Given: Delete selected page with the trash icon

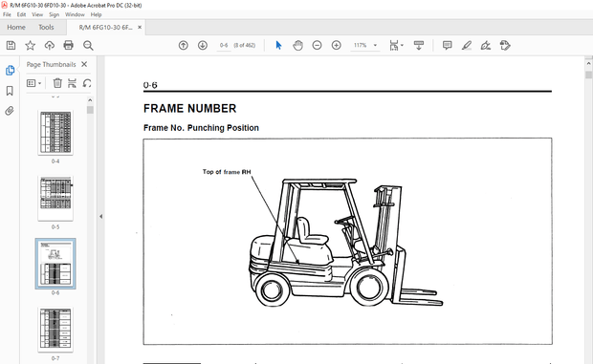Looking at the screenshot, I should (x=57, y=83).
